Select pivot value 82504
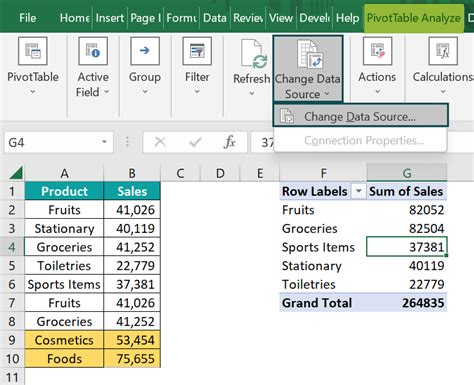Viewport: 474px width, 385px height. pos(407,228)
